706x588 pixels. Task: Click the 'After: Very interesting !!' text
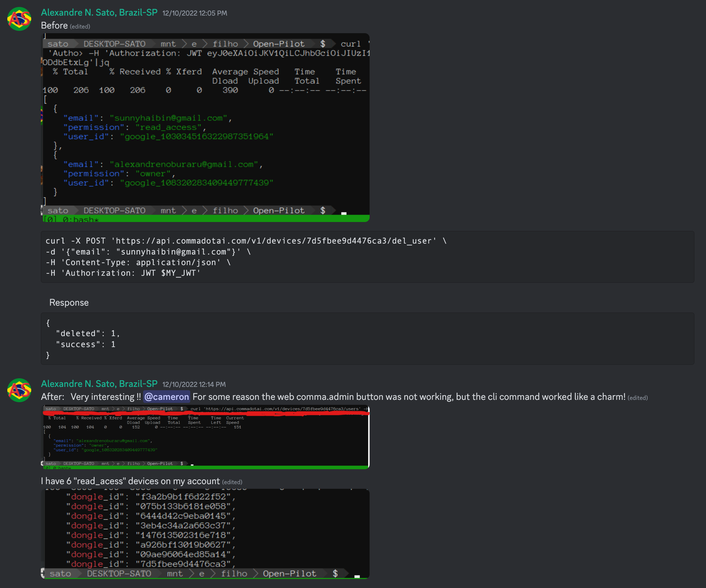click(x=91, y=397)
